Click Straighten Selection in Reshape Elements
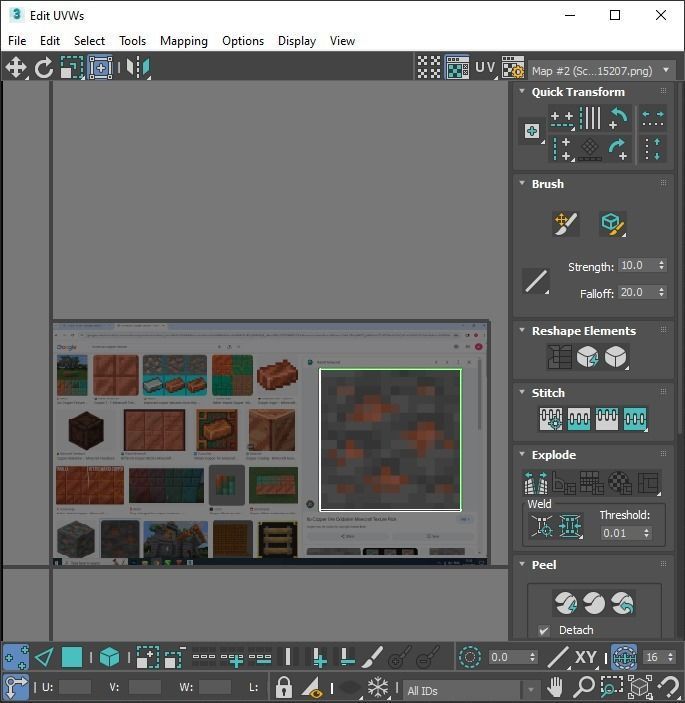 click(559, 357)
